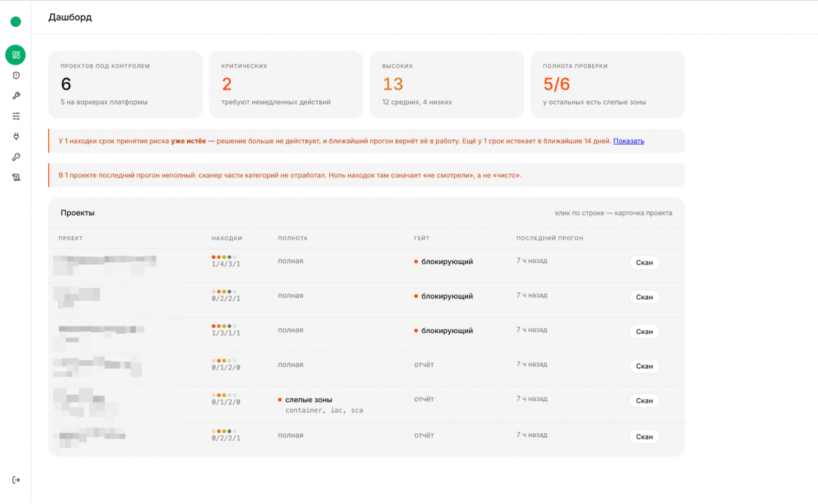Open the Высоких card showing 13
Image resolution: width=818 pixels, height=504 pixels.
(447, 84)
